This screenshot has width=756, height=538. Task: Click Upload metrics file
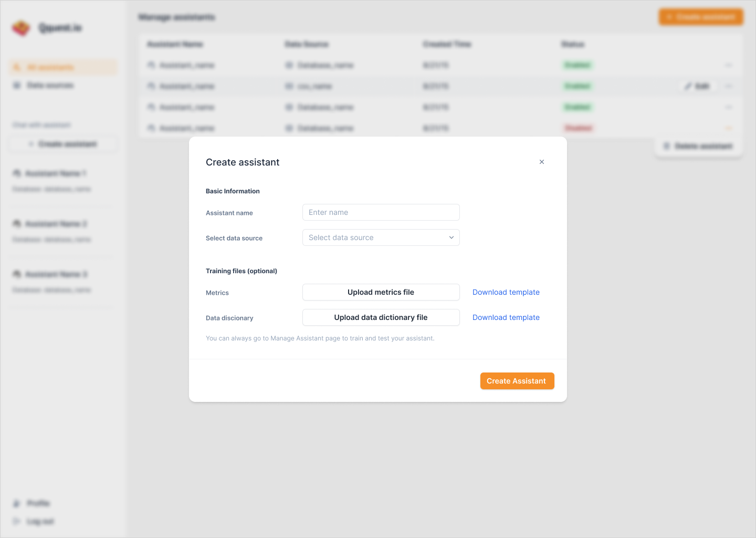point(381,292)
